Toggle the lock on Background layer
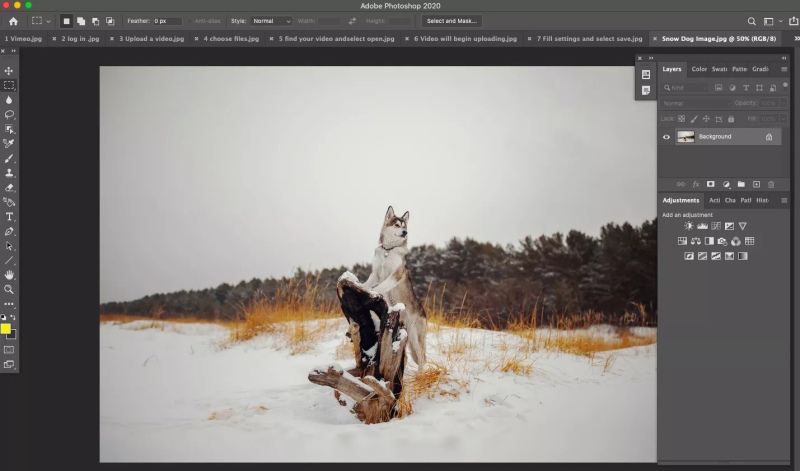 [769, 137]
